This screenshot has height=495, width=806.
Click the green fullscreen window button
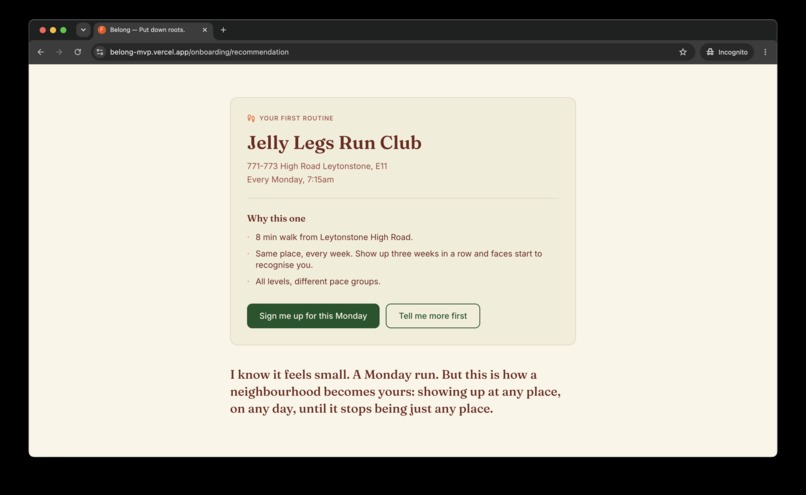pyautogui.click(x=63, y=30)
